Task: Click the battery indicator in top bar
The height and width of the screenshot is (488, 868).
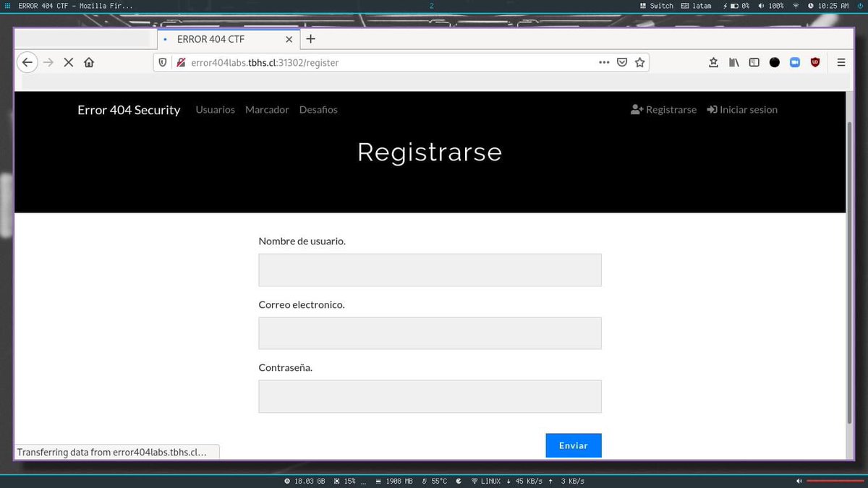Action: pyautogui.click(x=737, y=5)
